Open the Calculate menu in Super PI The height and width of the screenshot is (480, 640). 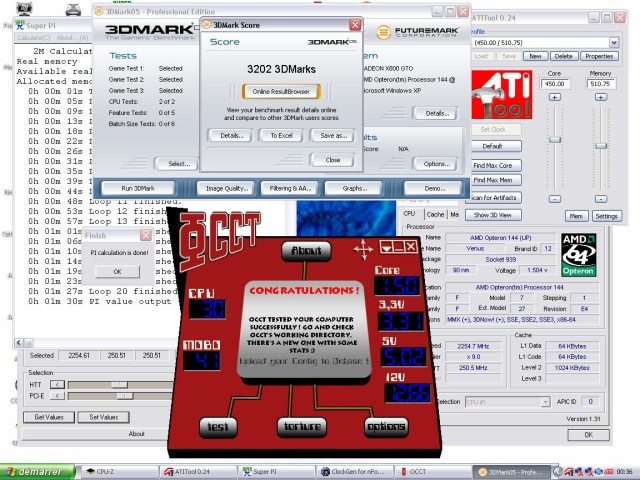[x=32, y=36]
